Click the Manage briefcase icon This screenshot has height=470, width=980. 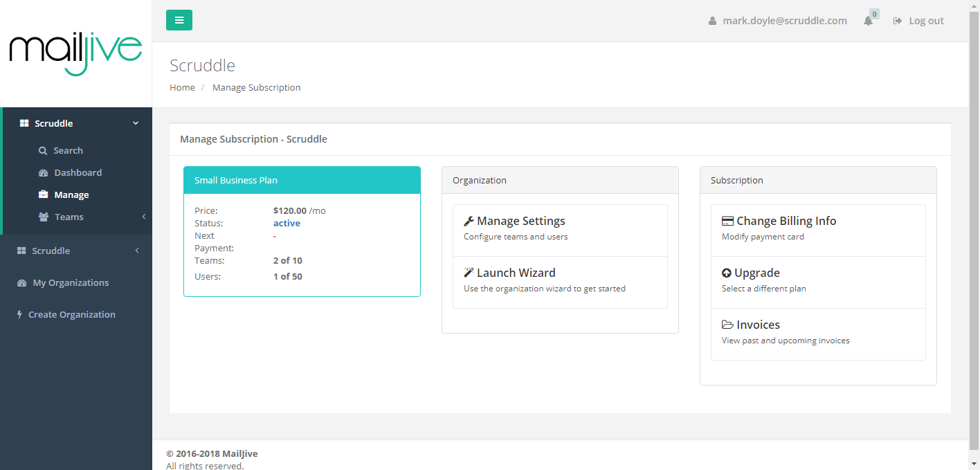click(43, 195)
